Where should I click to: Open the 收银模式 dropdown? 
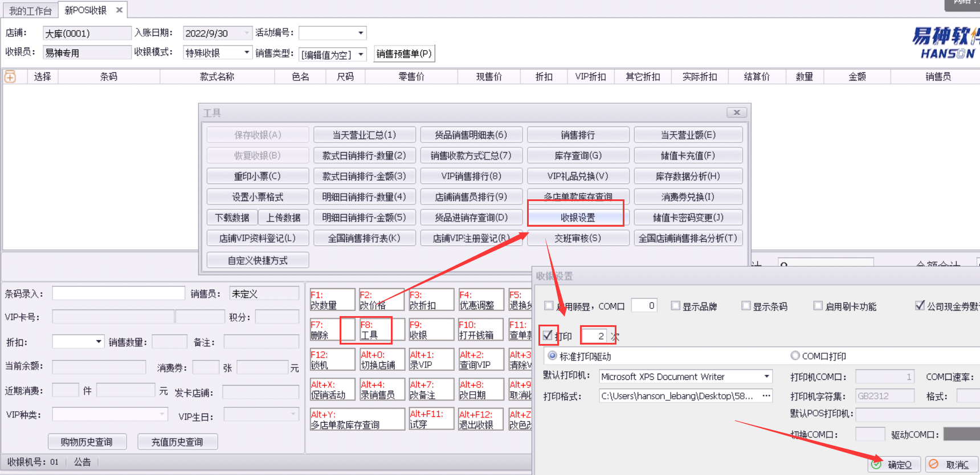[x=247, y=52]
